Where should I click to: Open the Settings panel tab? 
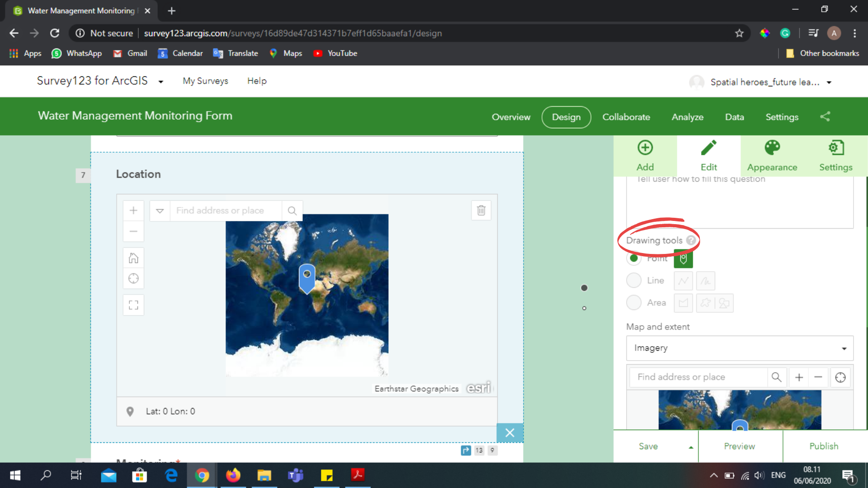click(x=836, y=156)
